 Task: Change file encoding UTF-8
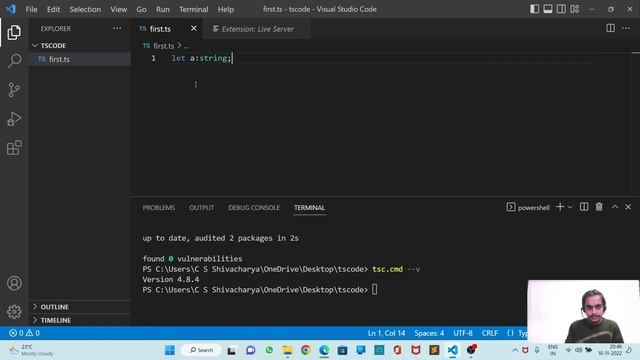pyautogui.click(x=463, y=333)
